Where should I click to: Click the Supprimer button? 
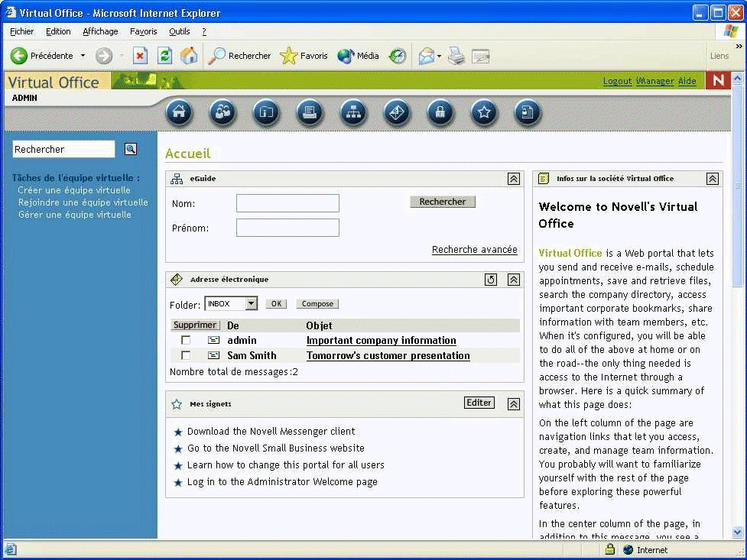(195, 325)
